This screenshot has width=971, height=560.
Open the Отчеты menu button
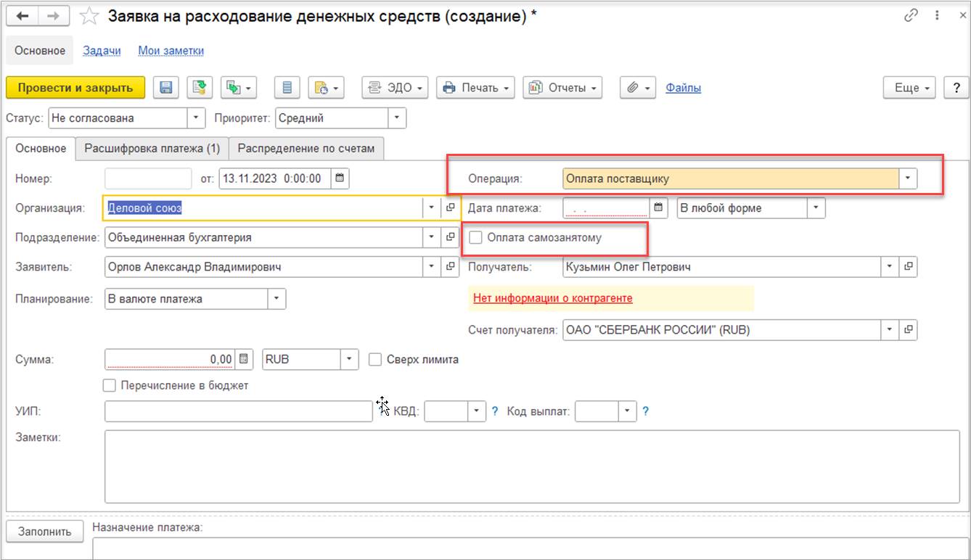click(x=562, y=88)
